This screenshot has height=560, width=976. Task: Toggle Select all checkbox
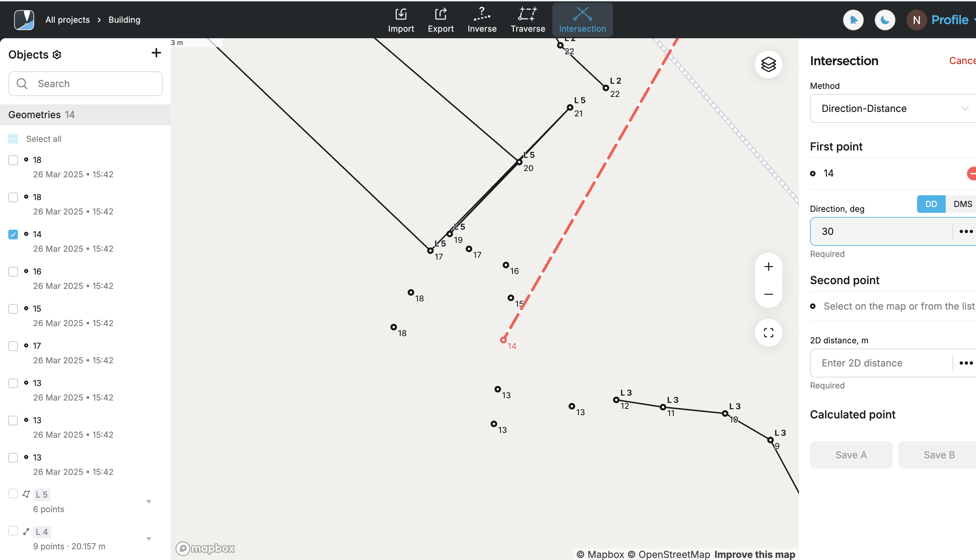(x=13, y=139)
